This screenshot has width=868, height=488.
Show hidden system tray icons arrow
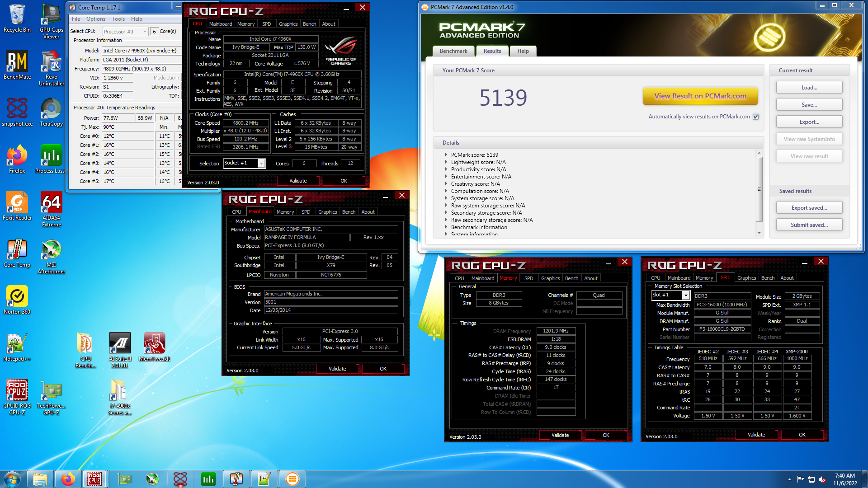(x=789, y=479)
